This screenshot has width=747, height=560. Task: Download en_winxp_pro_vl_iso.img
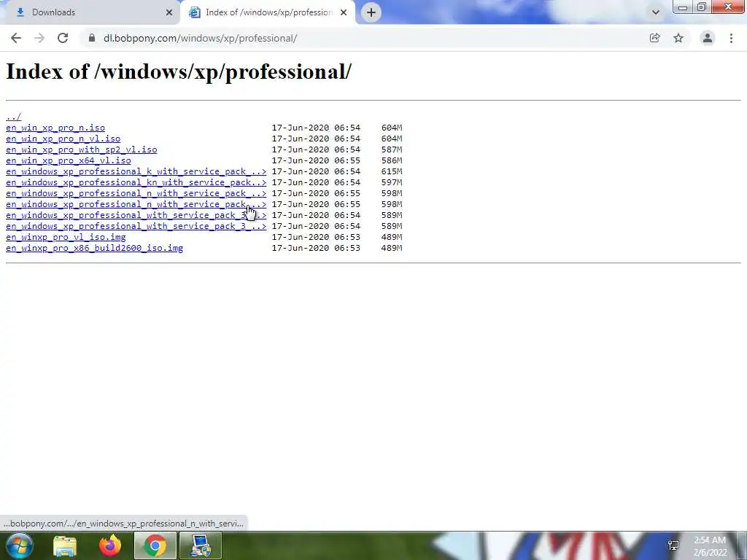tap(66, 237)
